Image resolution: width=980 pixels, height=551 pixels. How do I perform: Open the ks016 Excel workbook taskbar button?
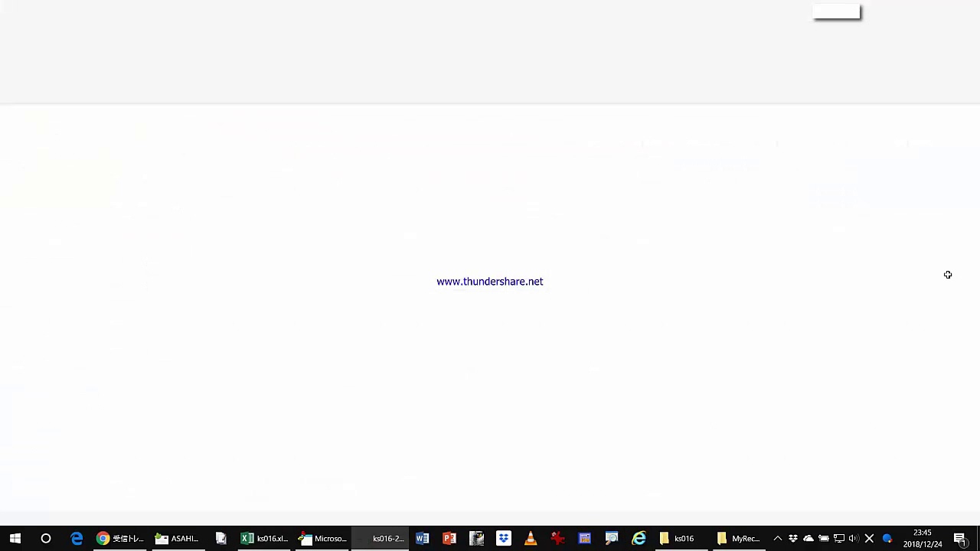[264, 539]
